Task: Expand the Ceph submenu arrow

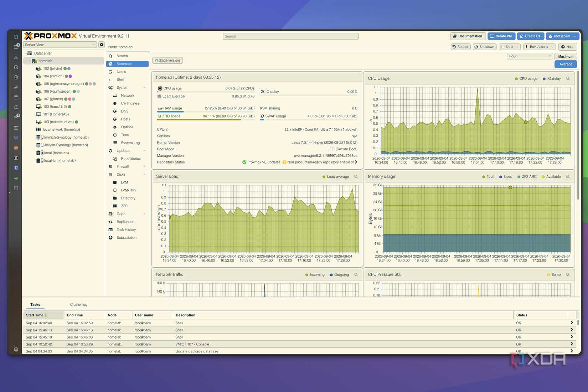Action: (x=144, y=214)
